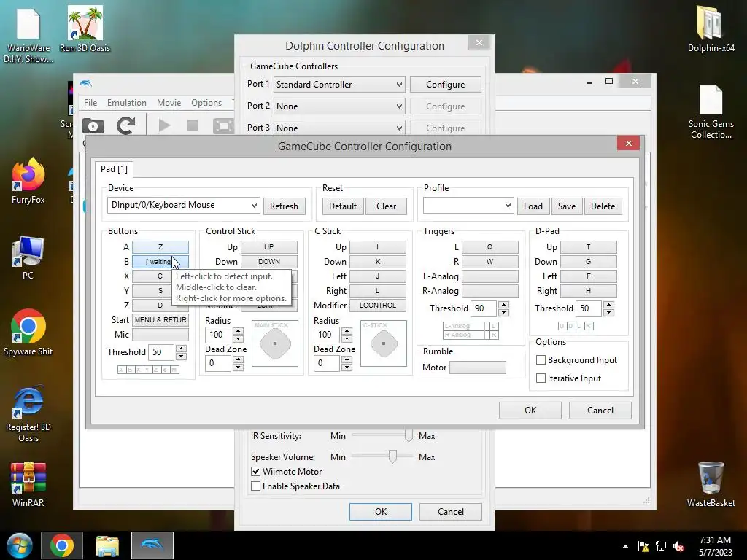Click the Dolphin screenshot camera toolbar icon
747x560 pixels.
(93, 125)
